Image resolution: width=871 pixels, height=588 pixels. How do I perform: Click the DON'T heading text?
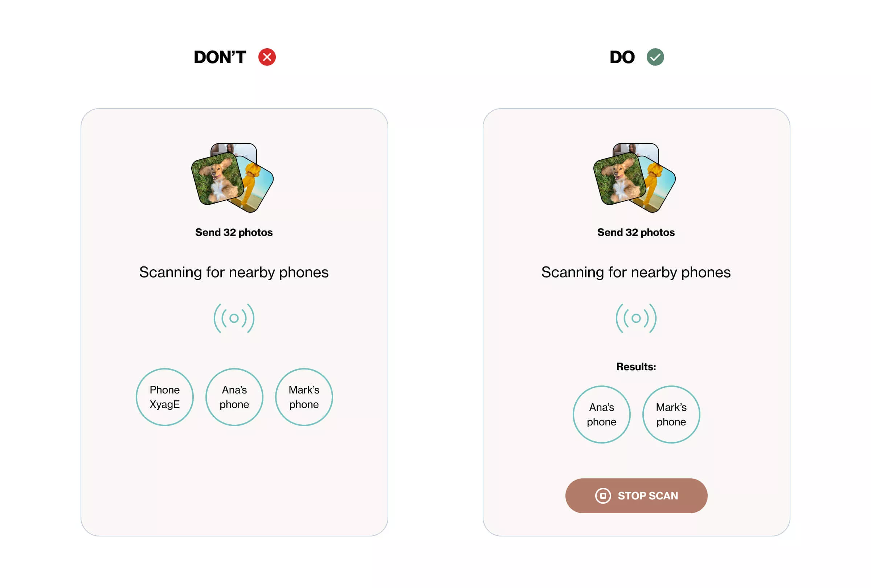(x=220, y=57)
